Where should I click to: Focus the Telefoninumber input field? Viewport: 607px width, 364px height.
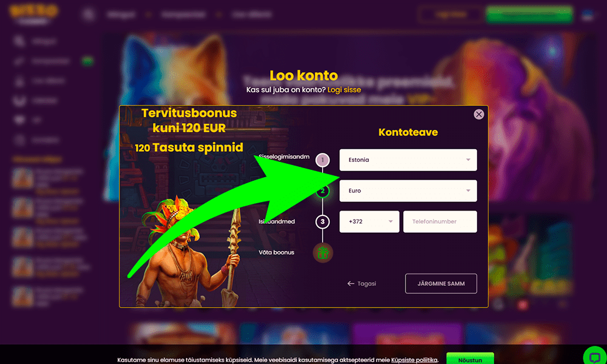point(439,221)
